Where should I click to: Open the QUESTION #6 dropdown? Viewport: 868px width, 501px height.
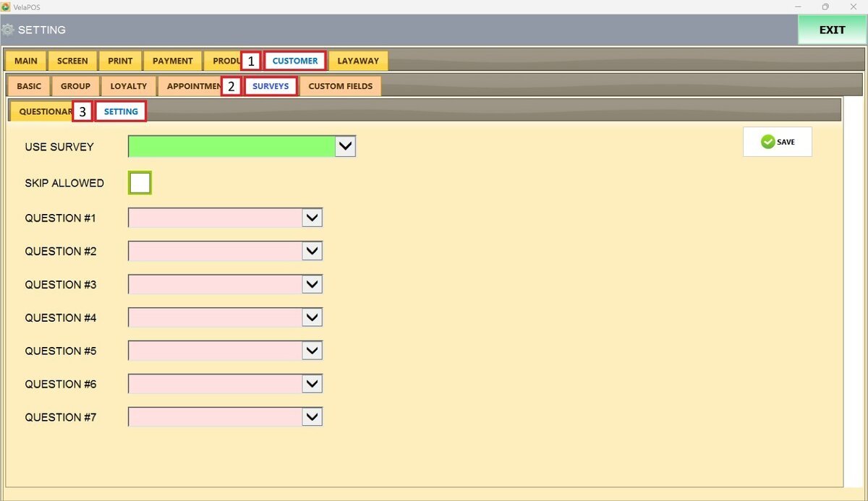[312, 384]
